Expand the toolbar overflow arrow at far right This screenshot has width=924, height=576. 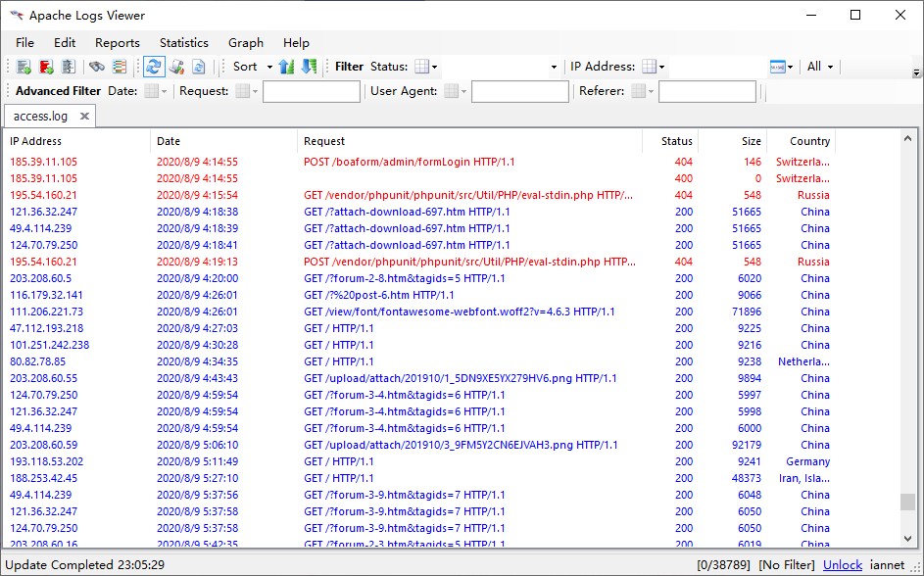(x=916, y=73)
